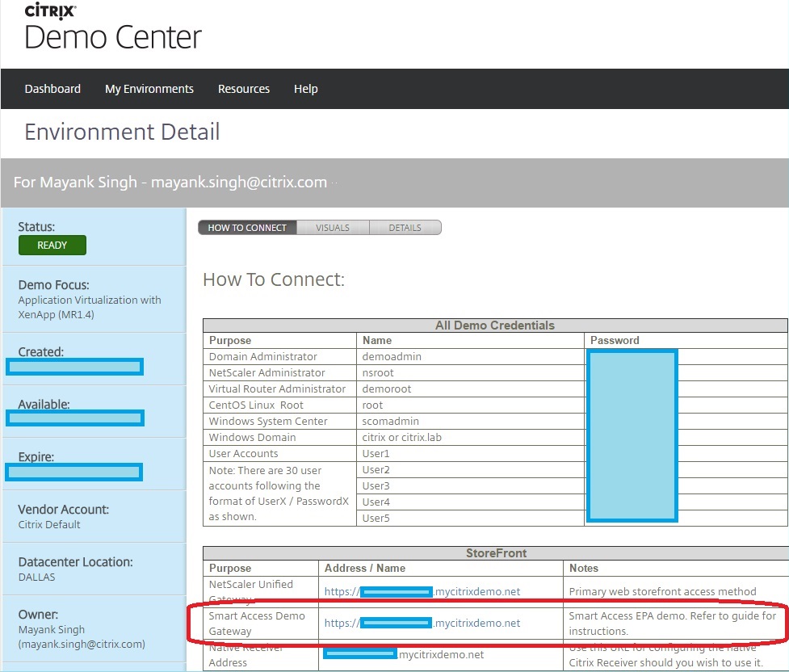Click the Smart Access EPA demo note
789x672 pixels.
point(672,624)
